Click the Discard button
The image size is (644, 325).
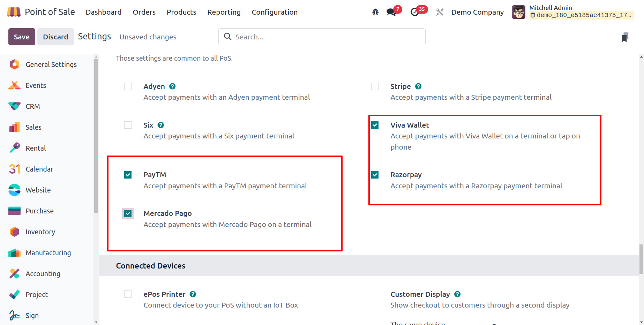(x=55, y=37)
